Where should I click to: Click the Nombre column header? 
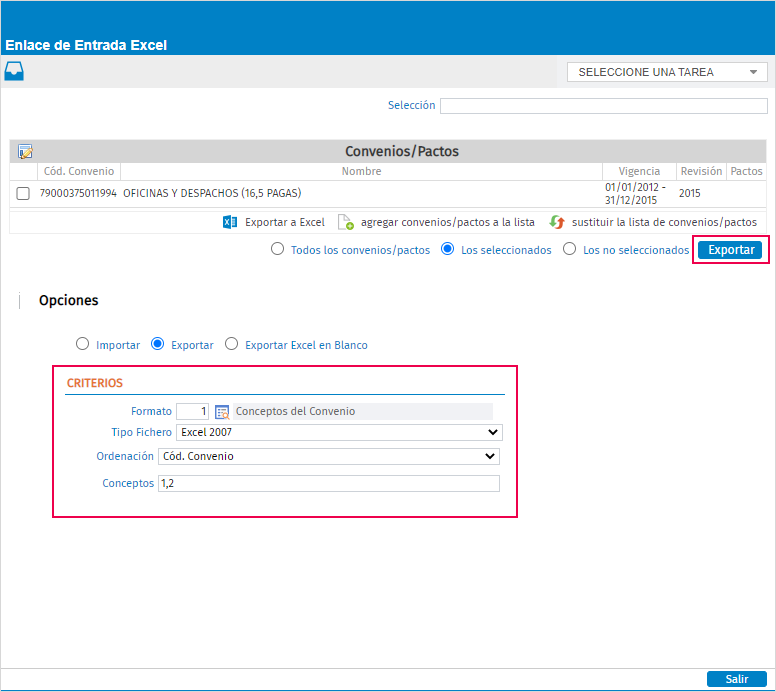click(361, 171)
